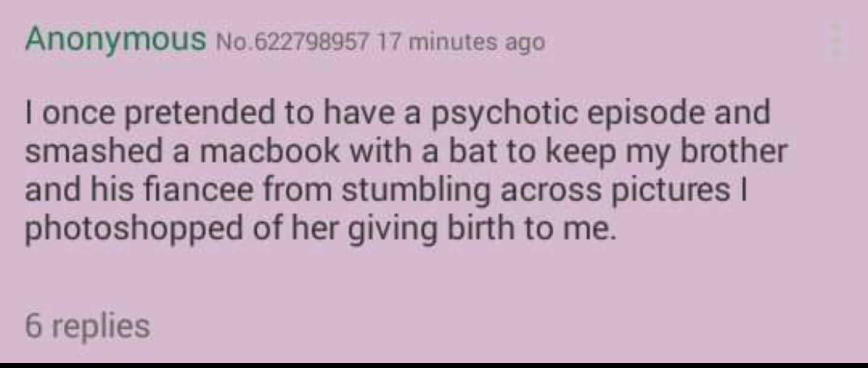
Task: Tap the 17 minutes ago timestamp
Action: (x=459, y=42)
